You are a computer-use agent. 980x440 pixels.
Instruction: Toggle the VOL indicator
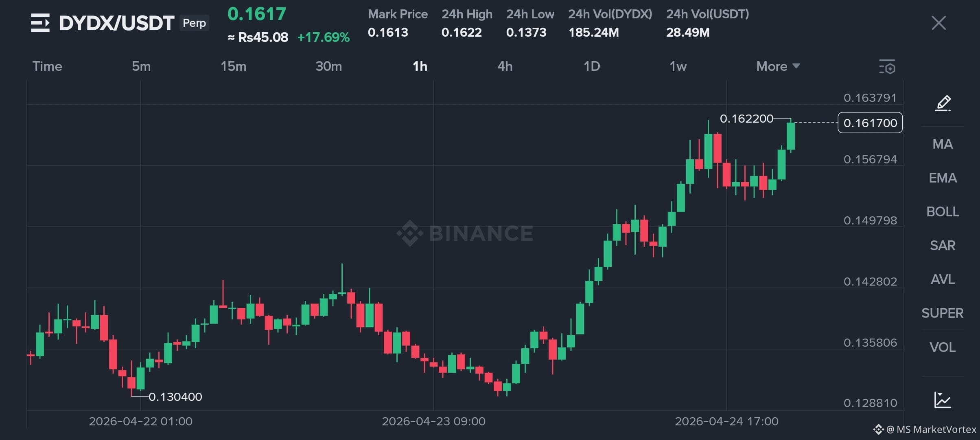click(x=943, y=347)
